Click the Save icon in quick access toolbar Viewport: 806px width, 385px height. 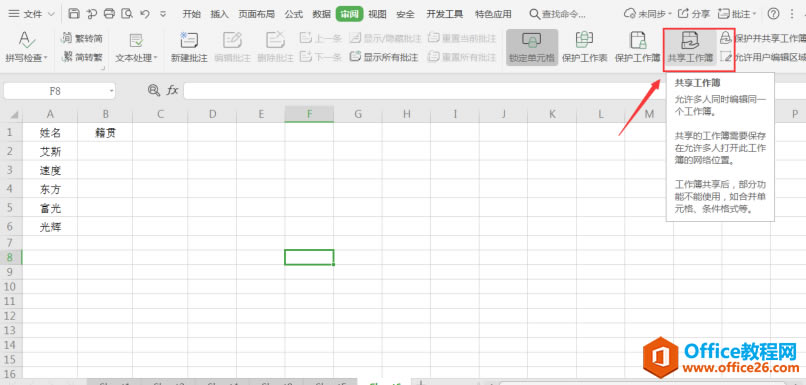point(74,14)
